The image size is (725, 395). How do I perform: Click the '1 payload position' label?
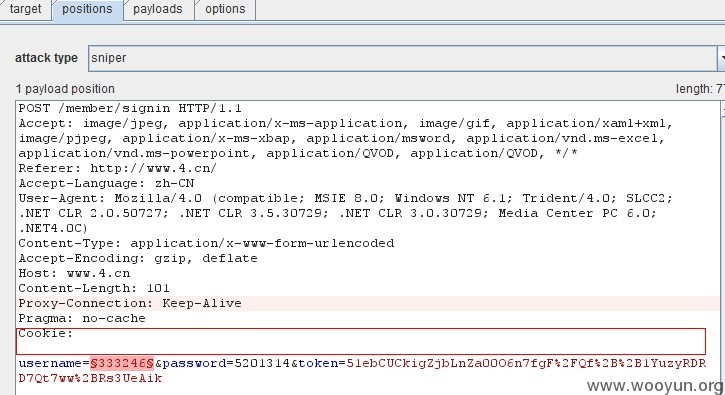(x=65, y=89)
